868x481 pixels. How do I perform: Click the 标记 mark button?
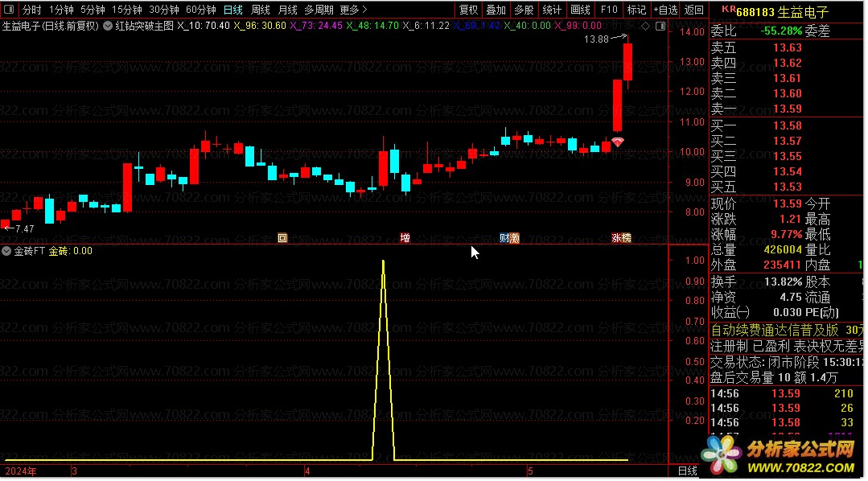coord(636,10)
